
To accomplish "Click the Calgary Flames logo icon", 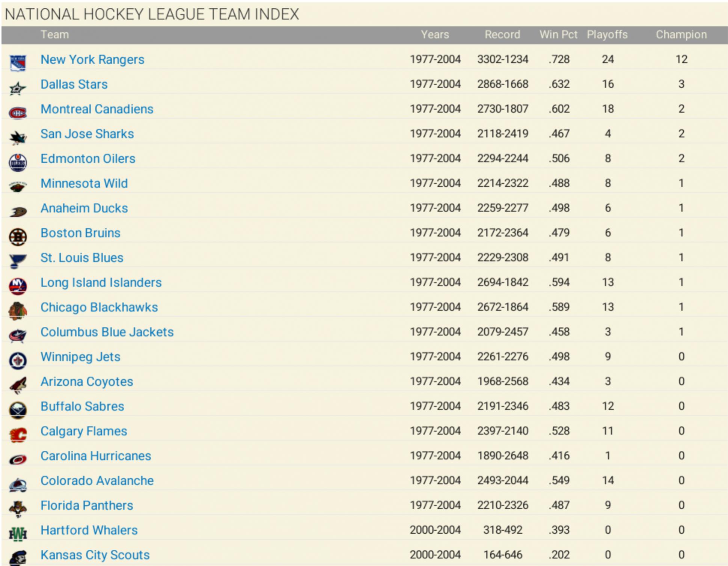I will [18, 435].
